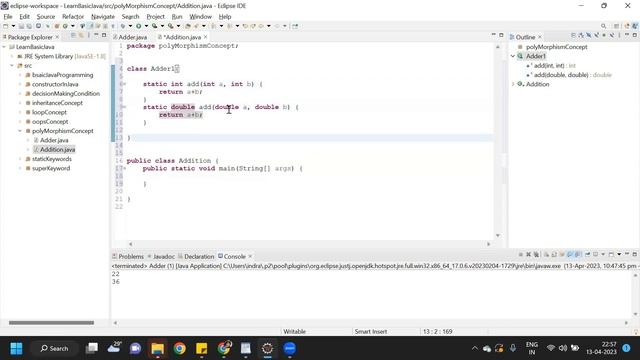Minimize the editor area icon

click(x=493, y=35)
